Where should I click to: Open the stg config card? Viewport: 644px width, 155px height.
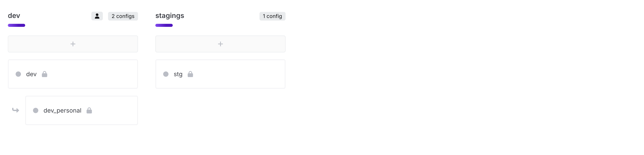tap(220, 74)
